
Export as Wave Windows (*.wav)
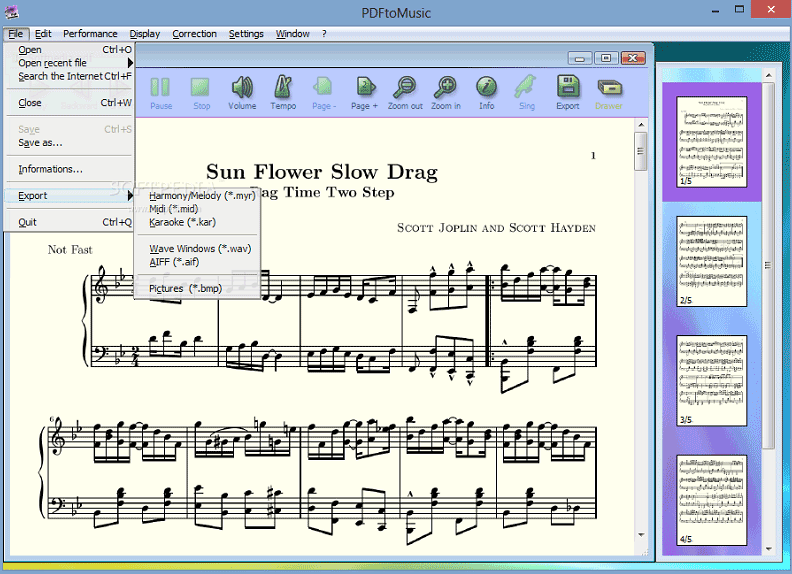pyautogui.click(x=197, y=249)
